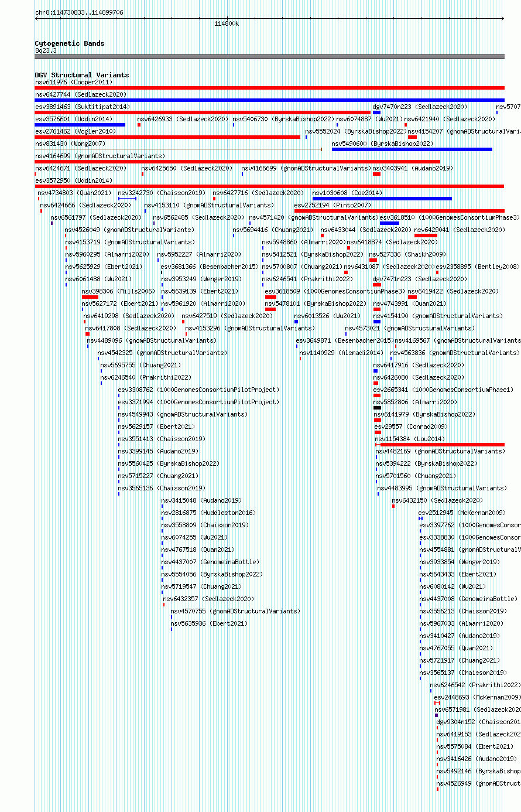
Task: Click nsv4734803 (Quan2021) label
Action: [74, 193]
